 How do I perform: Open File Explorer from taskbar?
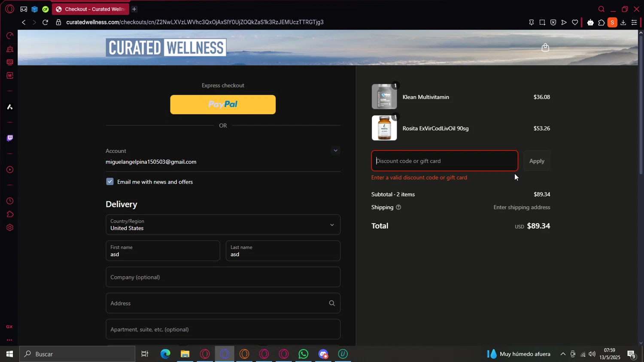coord(185,354)
